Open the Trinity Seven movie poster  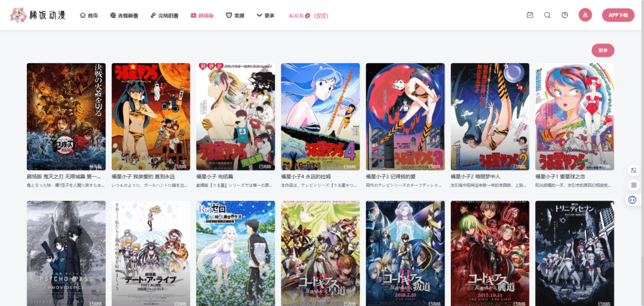tap(575, 253)
